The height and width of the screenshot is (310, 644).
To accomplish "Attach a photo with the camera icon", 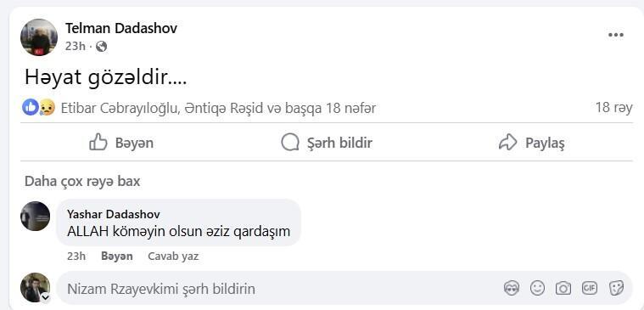I will coord(563,288).
